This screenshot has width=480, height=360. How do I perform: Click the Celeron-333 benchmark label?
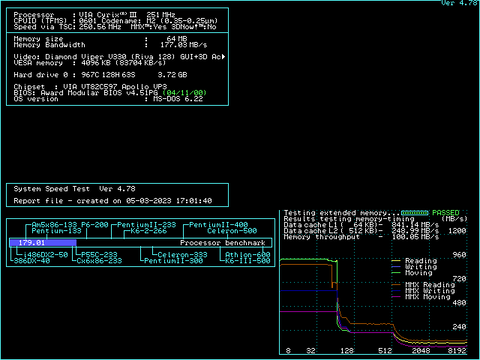(x=182, y=255)
